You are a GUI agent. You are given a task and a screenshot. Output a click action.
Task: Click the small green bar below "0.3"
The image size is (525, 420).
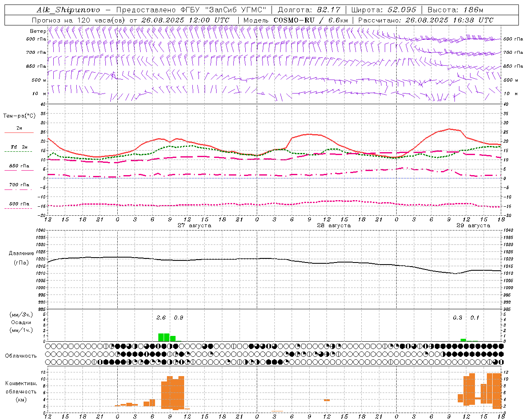[463, 340]
